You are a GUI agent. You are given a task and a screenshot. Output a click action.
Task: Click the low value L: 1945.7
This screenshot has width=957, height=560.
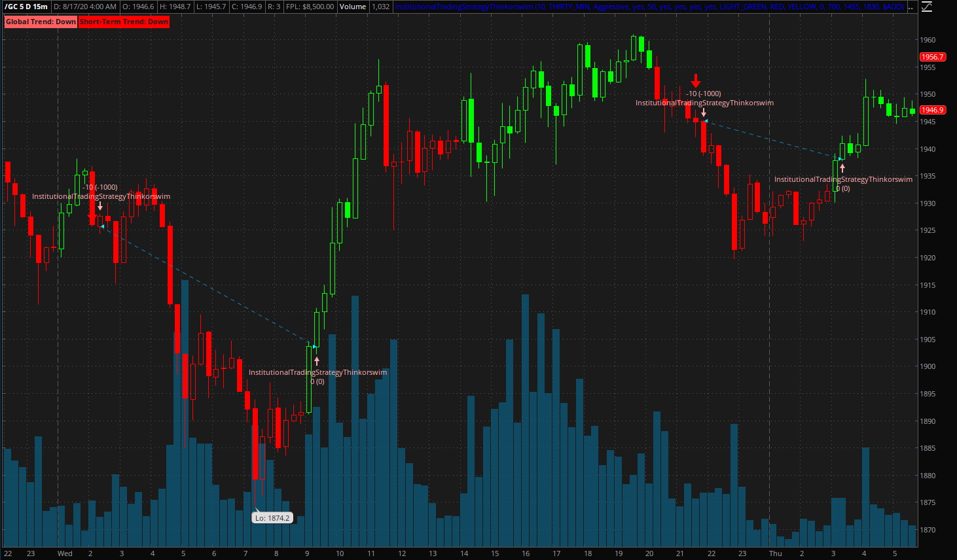[211, 7]
